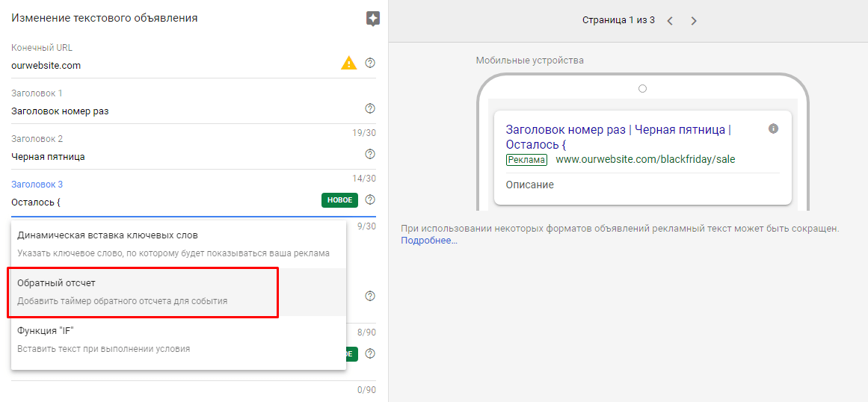Click the ad suggestions sparkle icon
The image size is (868, 402).
tap(373, 19)
